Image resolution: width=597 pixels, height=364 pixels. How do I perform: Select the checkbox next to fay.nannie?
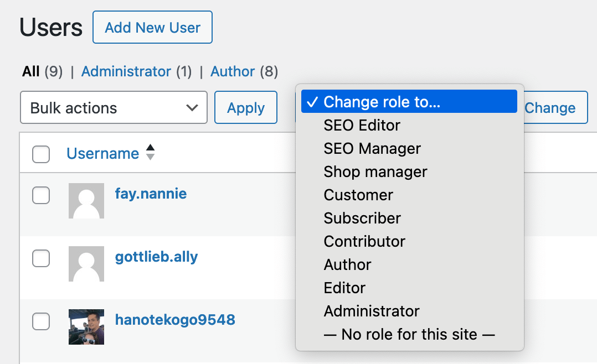pos(41,195)
